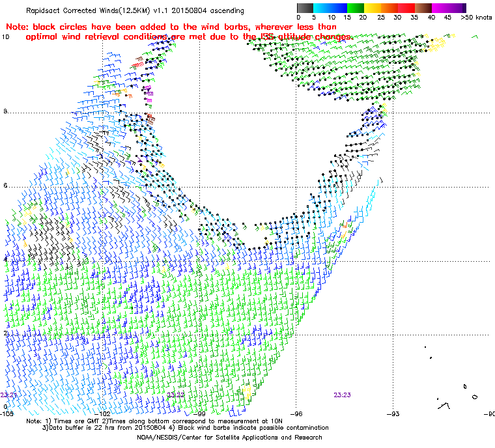This screenshot has width=495, height=448.
Task: Click the brown 35-40 knots legend swatch
Action: pyautogui.click(x=423, y=8)
